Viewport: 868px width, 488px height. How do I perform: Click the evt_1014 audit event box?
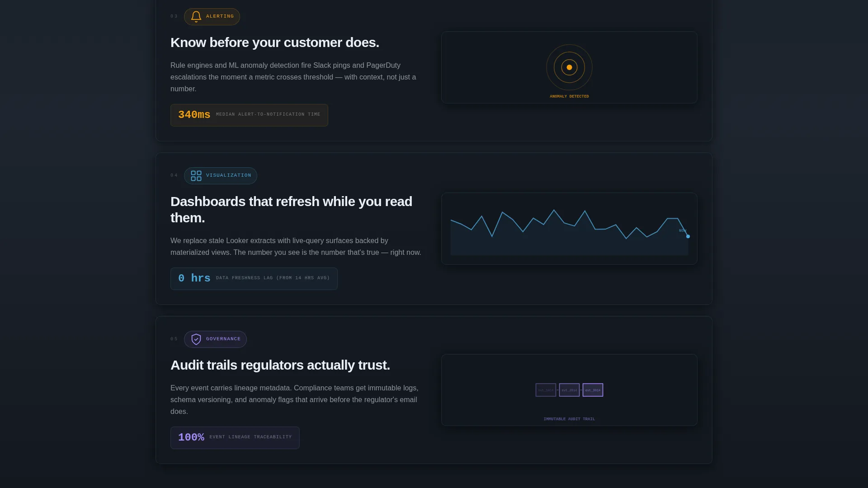click(546, 390)
